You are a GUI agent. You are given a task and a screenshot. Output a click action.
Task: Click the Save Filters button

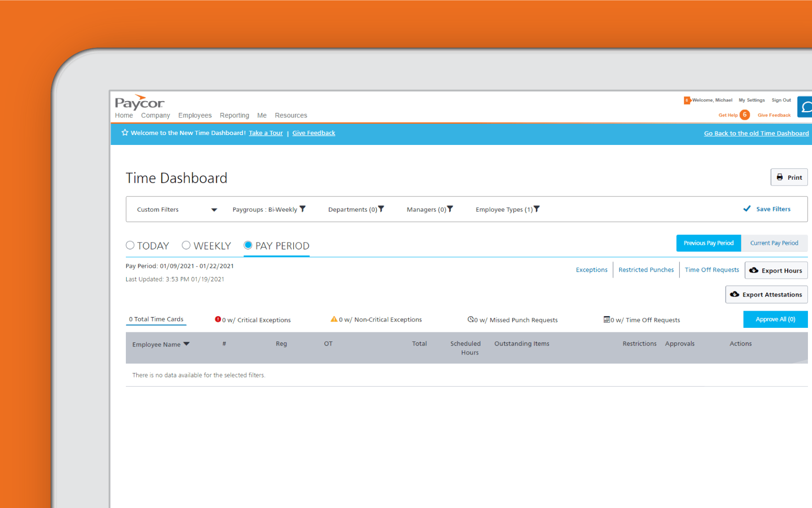[x=767, y=209]
